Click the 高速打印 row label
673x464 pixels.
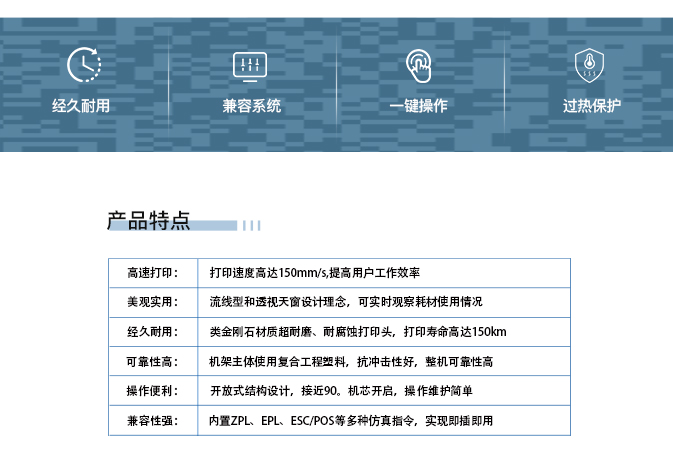[152, 273]
